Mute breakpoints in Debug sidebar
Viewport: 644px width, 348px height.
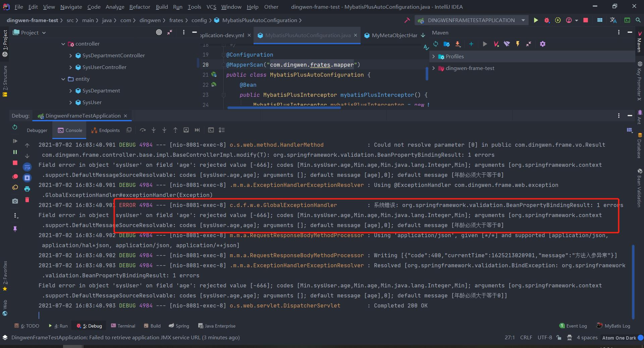coord(15,188)
